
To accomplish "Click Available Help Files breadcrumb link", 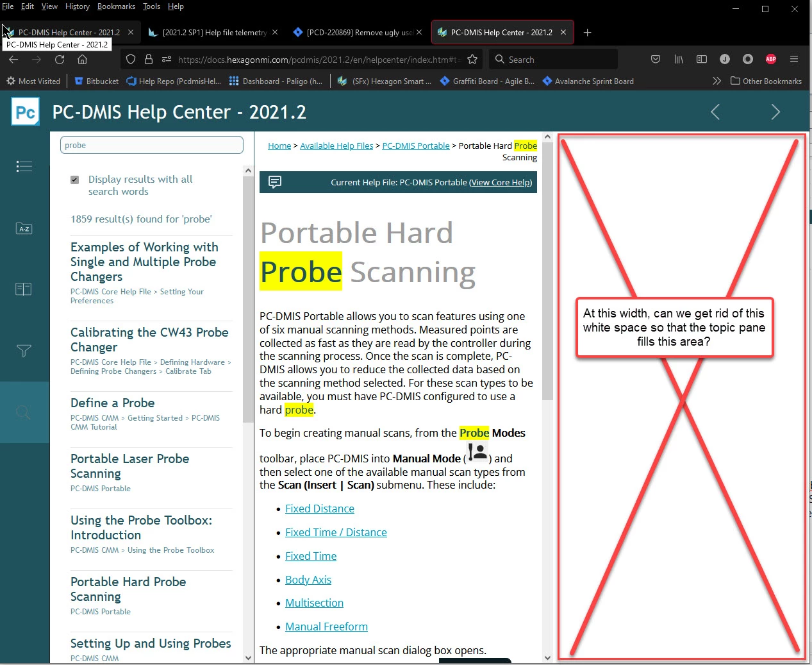I will (x=336, y=146).
